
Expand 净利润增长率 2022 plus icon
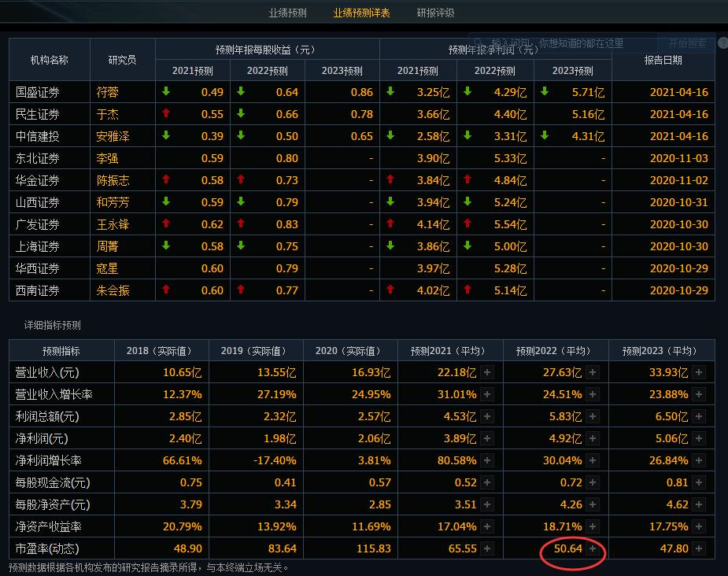tap(593, 460)
